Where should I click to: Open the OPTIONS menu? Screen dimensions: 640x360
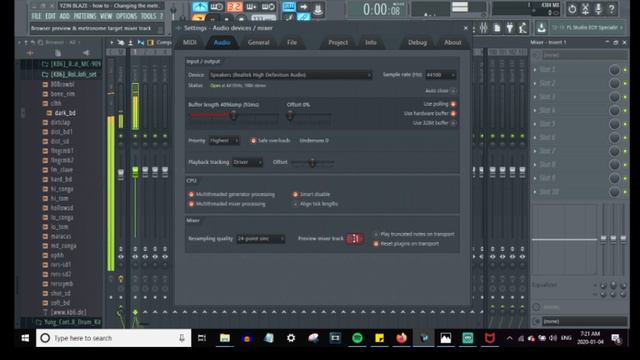point(126,16)
